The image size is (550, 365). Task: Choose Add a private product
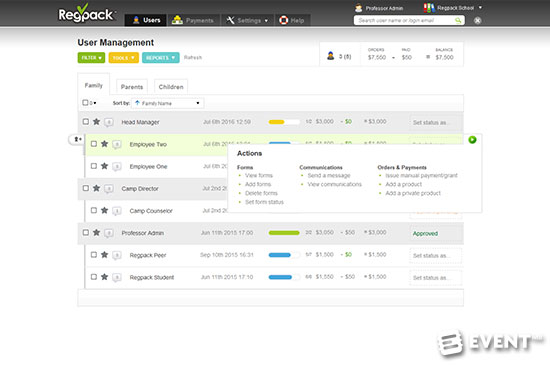[413, 193]
